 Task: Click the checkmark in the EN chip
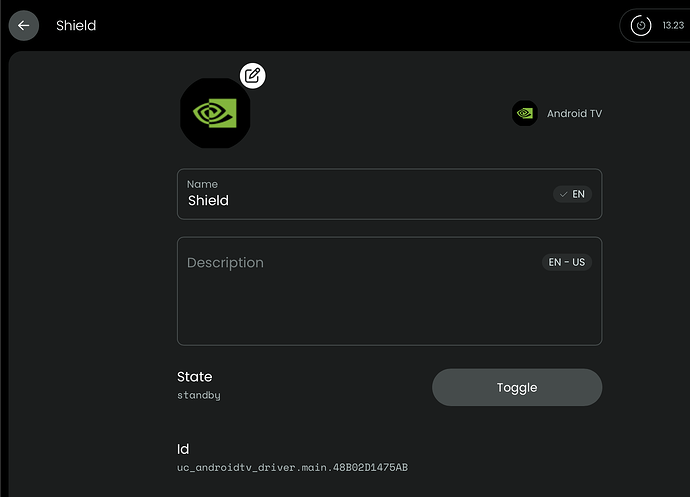coord(564,194)
